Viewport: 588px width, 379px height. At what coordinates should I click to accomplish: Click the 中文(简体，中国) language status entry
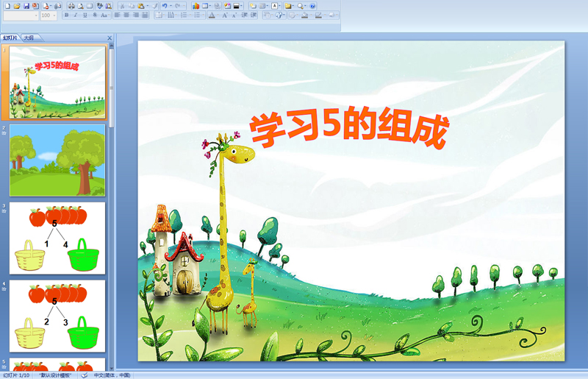point(112,375)
